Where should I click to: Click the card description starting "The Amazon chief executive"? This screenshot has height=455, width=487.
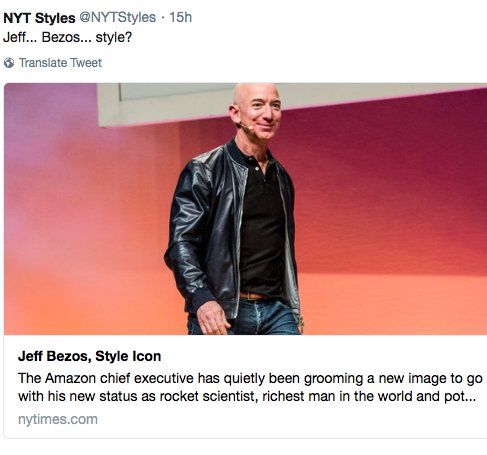click(x=250, y=387)
